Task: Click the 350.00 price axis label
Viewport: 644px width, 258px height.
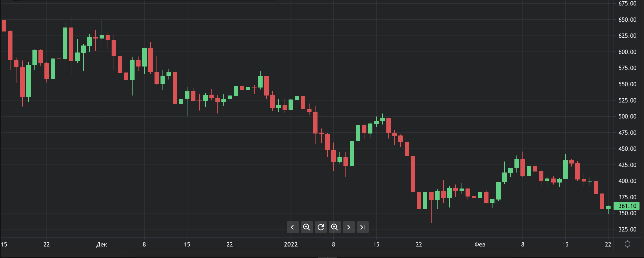Action: [627, 213]
